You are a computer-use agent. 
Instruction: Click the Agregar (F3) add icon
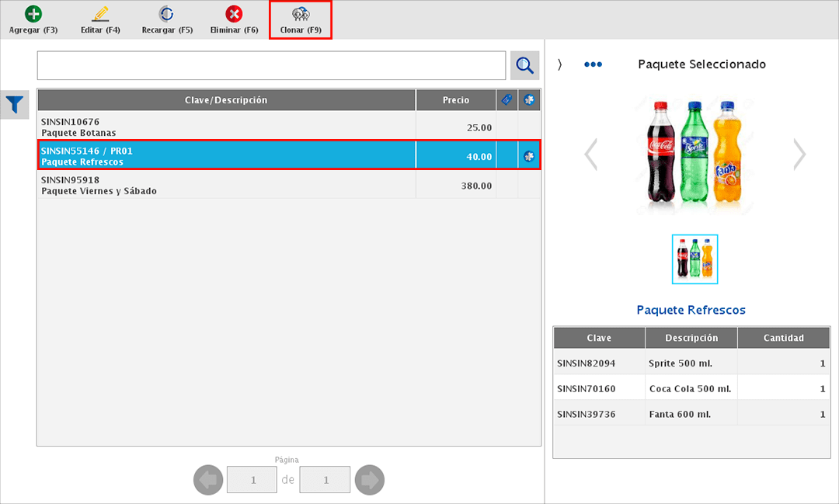click(33, 14)
